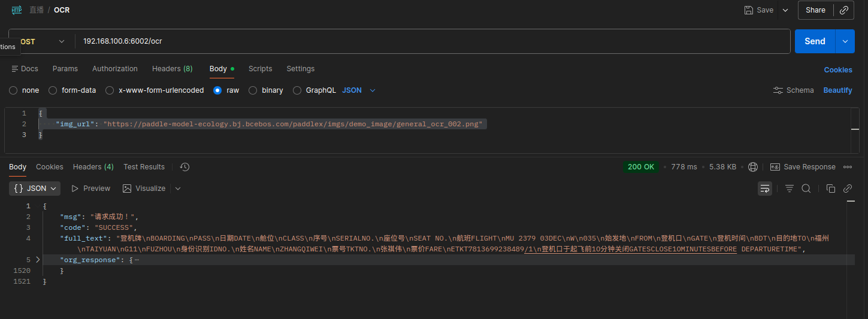Toggle word wrap icon in response viewer
868x319 pixels.
[x=765, y=189]
